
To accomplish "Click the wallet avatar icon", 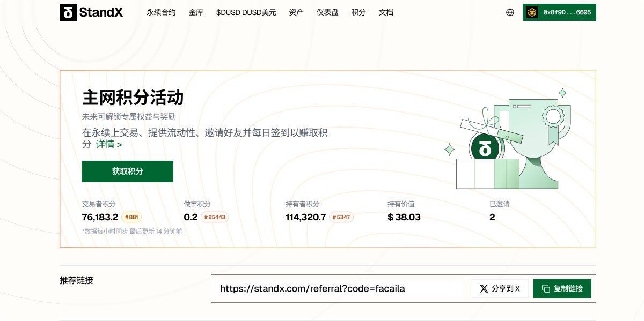I will (532, 12).
